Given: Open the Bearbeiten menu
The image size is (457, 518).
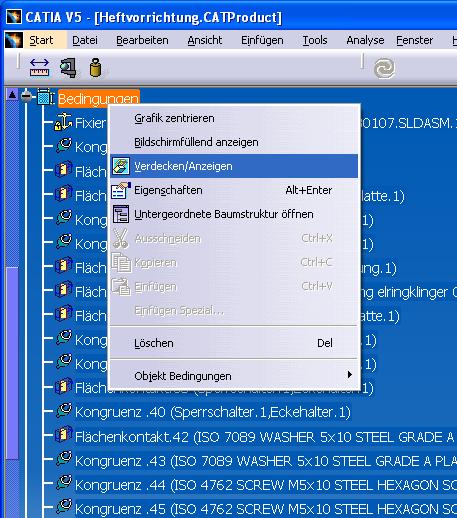Looking at the screenshot, I should tap(142, 40).
